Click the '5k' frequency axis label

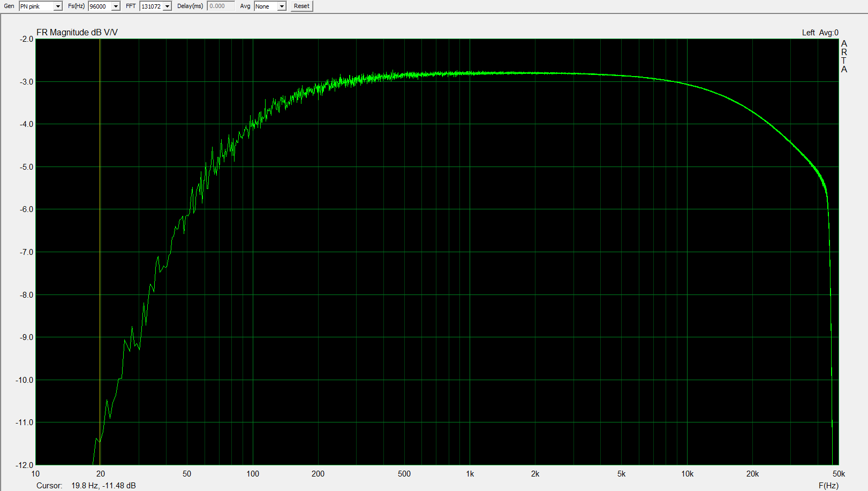tap(621, 474)
